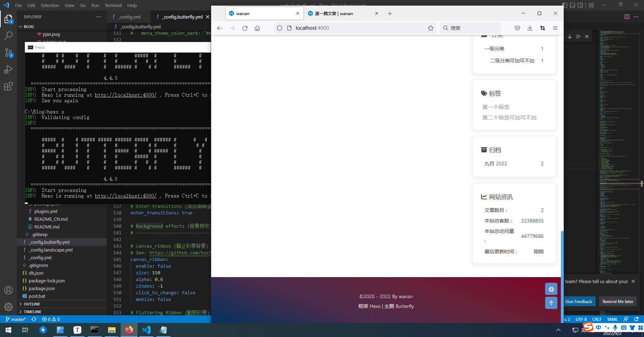644x337 pixels.
Task: Click the Firefox address bar
Action: coord(354,28)
